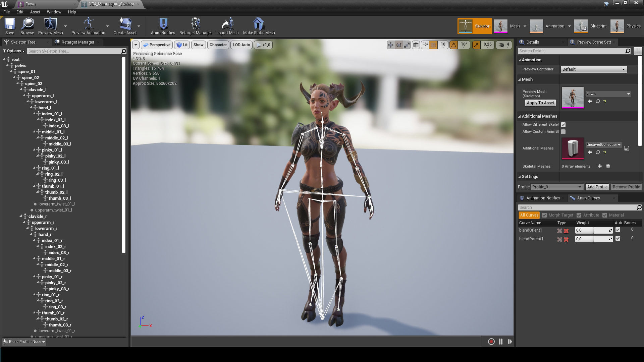Viewport: 644px width, 362px height.
Task: Open the Blend Profile dropdown
Action: coord(24,342)
